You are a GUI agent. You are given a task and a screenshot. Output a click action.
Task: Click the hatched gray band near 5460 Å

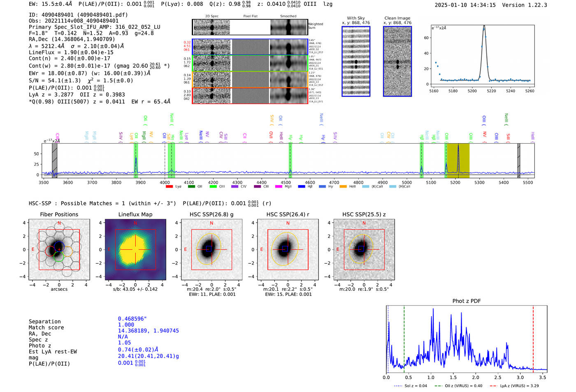pos(519,160)
